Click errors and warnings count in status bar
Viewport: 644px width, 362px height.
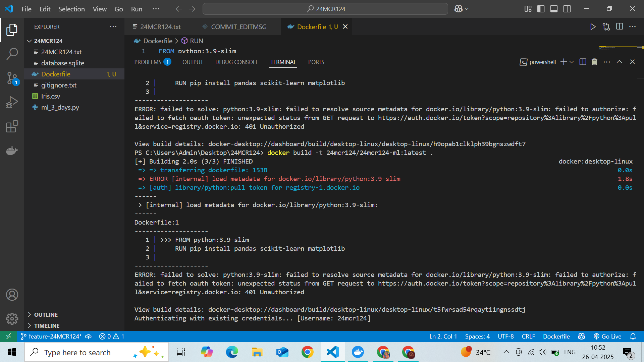coord(112,336)
